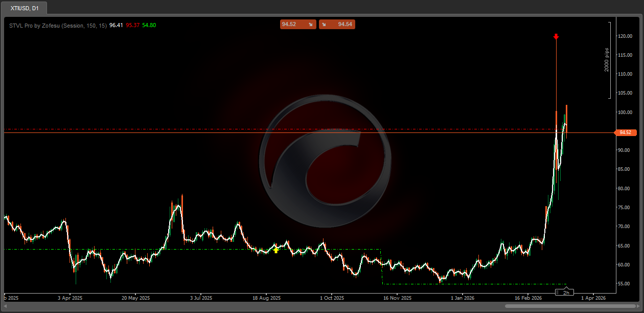Click the buy arrow icon beside 94.54
This screenshot has width=644, height=313.
[x=324, y=24]
